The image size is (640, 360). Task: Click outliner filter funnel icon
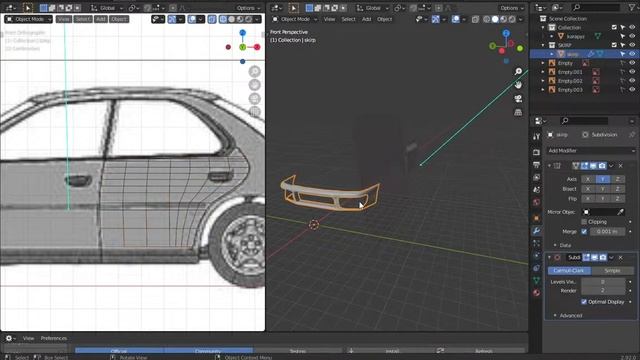coord(631,8)
